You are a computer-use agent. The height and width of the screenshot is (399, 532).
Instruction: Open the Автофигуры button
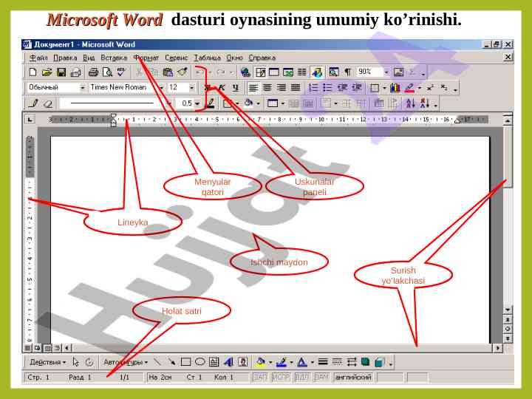(x=124, y=362)
